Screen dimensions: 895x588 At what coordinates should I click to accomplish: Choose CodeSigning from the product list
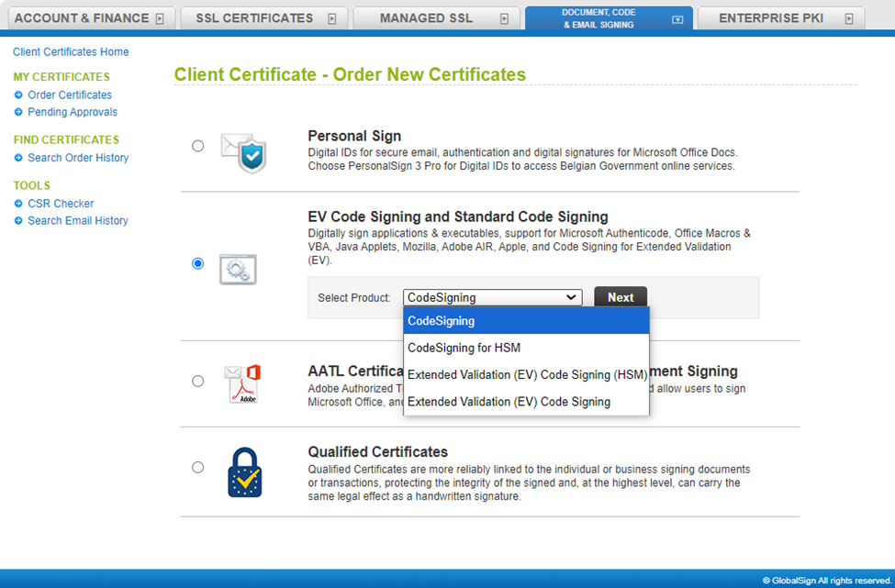coord(526,321)
